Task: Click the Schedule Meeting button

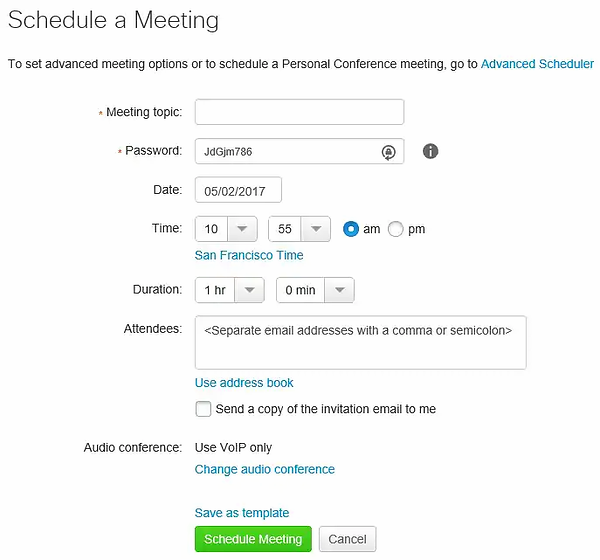Action: point(253,539)
